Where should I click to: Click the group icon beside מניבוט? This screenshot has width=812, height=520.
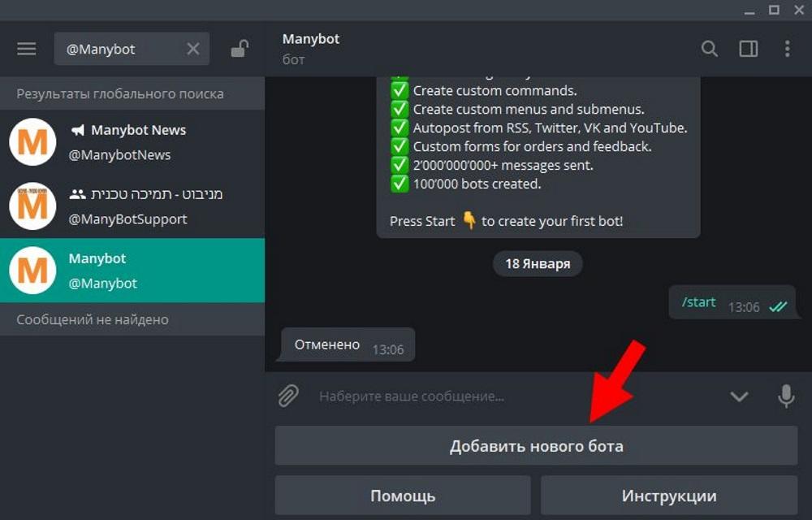click(78, 194)
